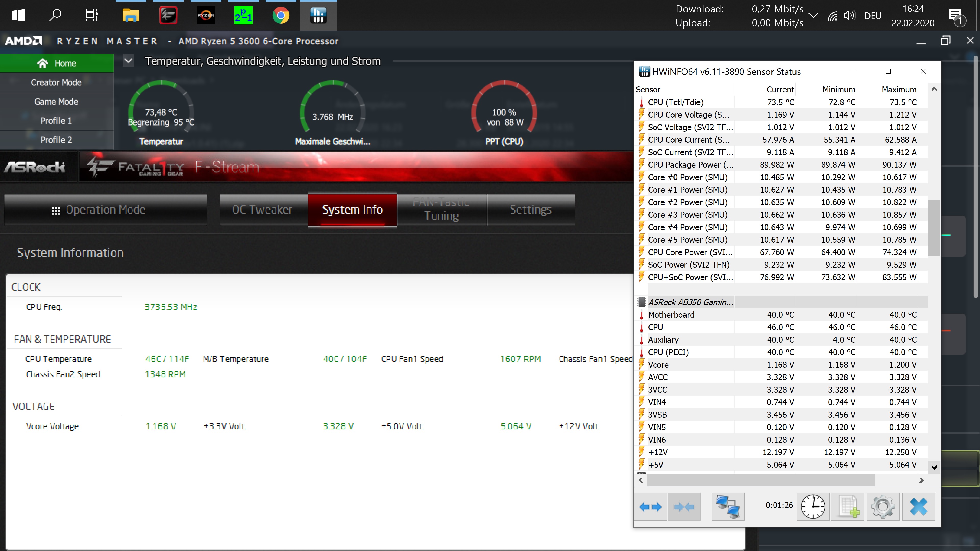The image size is (980, 551).
Task: Minimize the HWiNFO64 Sensor Status window
Action: 853,71
